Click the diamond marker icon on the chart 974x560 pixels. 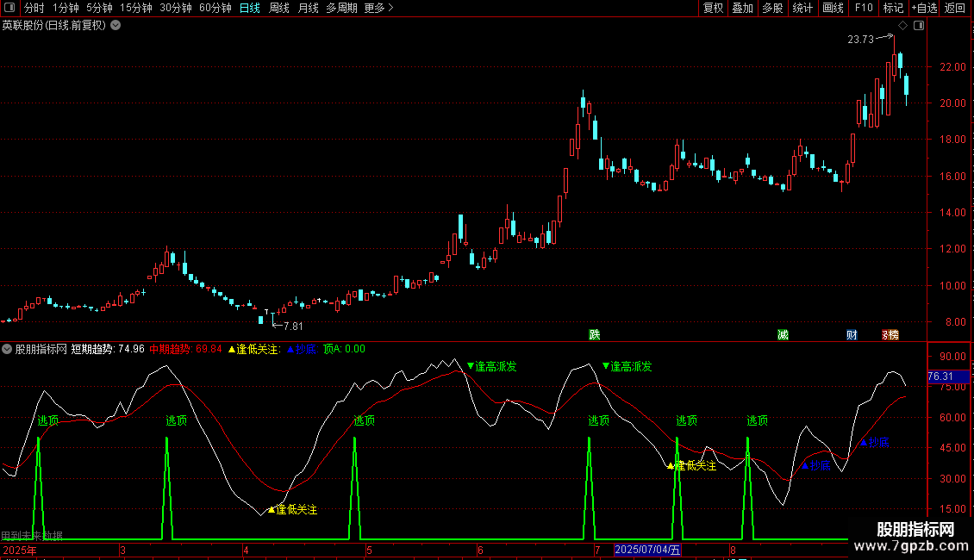(x=902, y=26)
